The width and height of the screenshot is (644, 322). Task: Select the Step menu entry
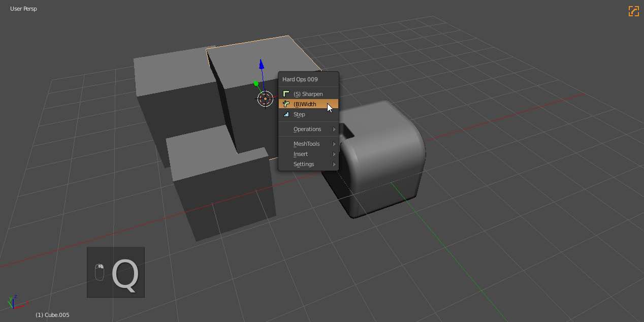tap(299, 114)
